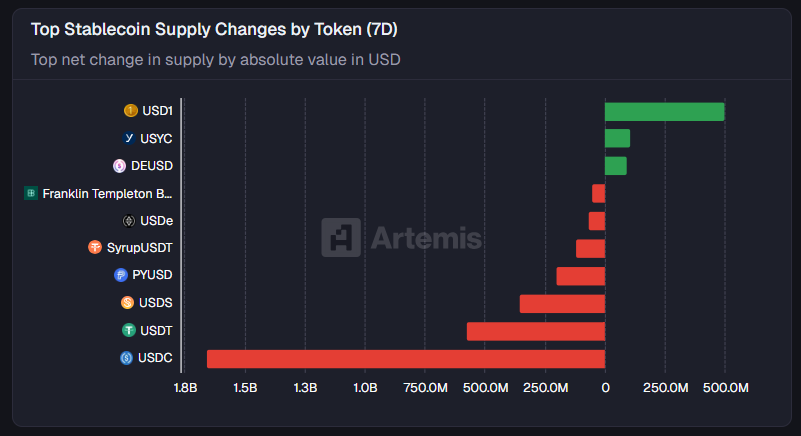Click the SyrupUSDT axis label

click(140, 248)
